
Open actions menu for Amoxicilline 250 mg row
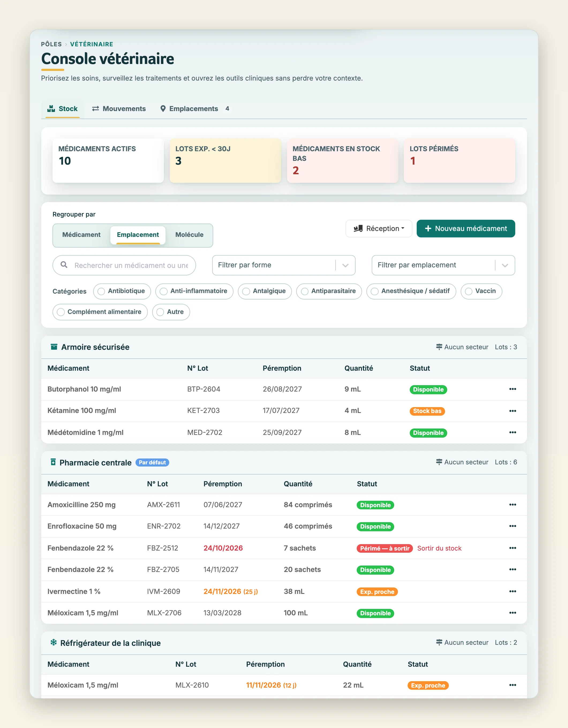(512, 505)
